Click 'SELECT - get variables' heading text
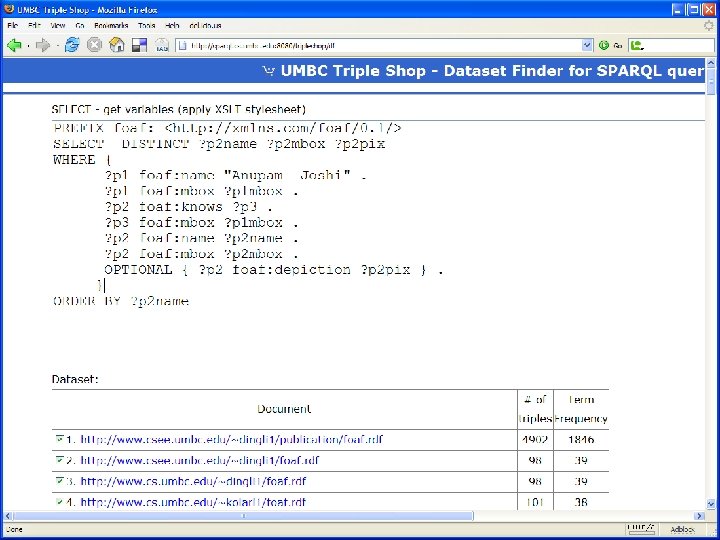 (x=179, y=109)
